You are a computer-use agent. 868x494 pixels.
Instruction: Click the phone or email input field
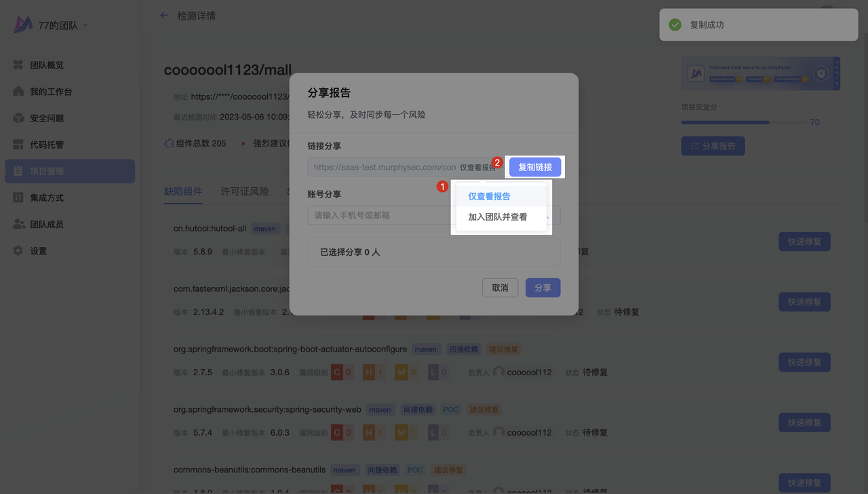[380, 216]
